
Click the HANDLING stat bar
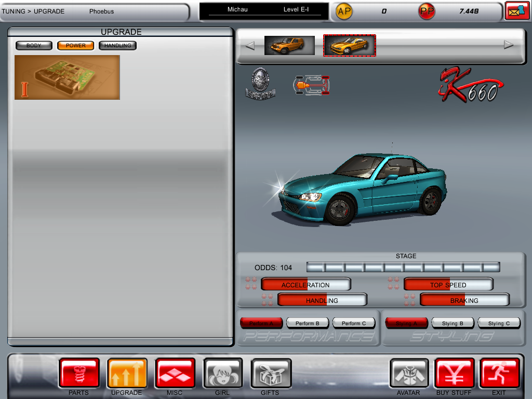click(322, 300)
